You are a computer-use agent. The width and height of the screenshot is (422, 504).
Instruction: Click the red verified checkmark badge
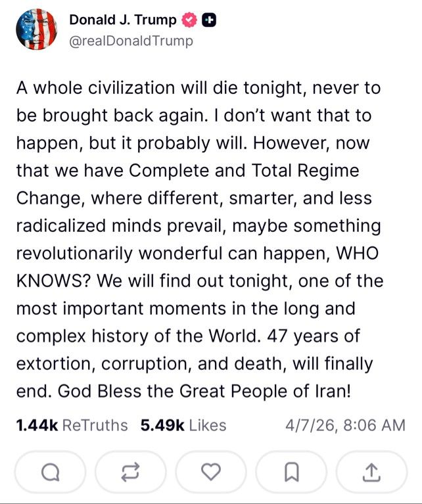coord(189,20)
